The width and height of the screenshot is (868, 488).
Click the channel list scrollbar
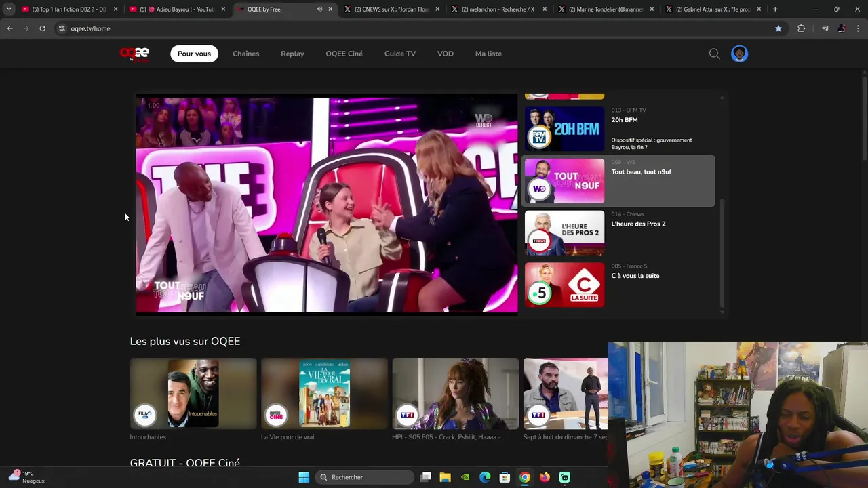click(x=722, y=253)
